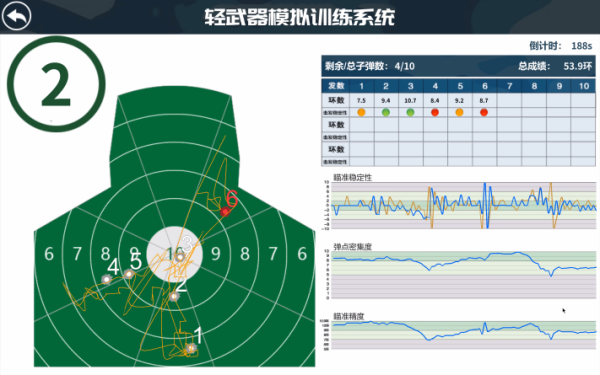Select score cell 7.5
600x375 pixels.
(361, 101)
